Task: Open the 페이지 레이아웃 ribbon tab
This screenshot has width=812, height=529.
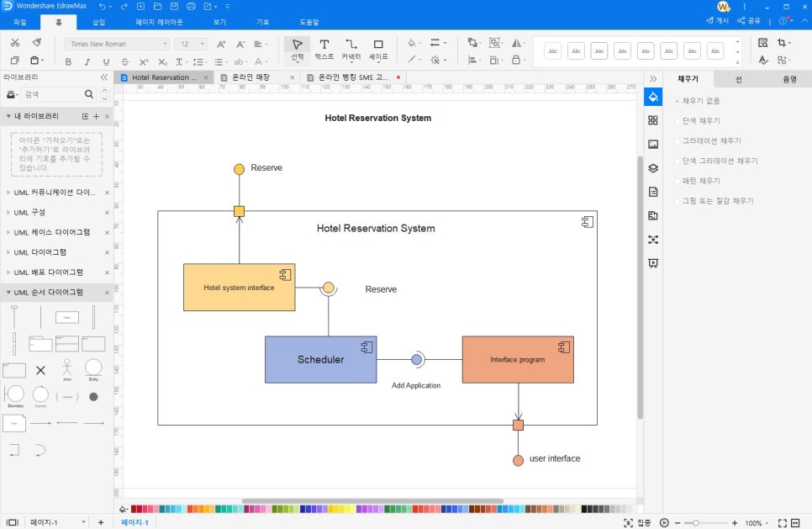Action: (159, 22)
